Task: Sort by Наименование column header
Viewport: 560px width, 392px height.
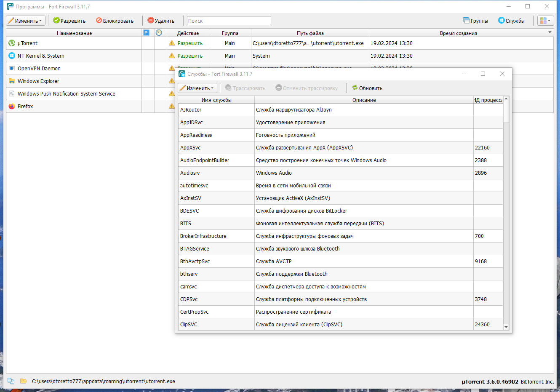Action: coord(74,33)
